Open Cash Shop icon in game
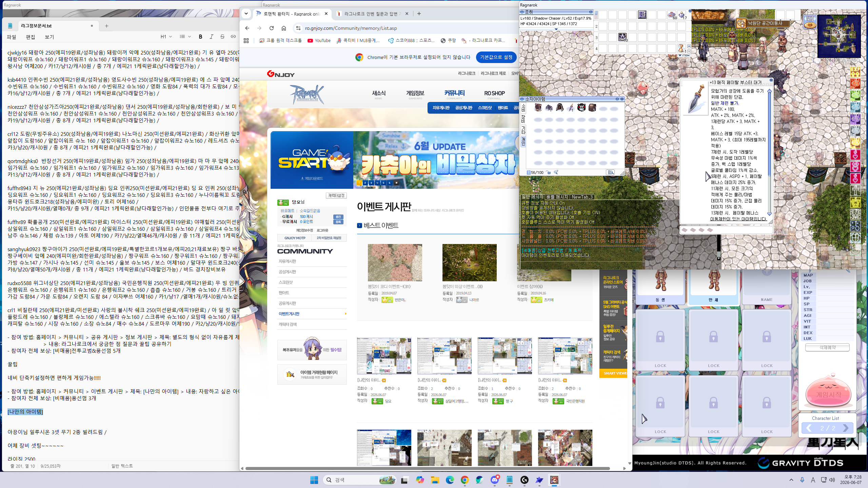 (810, 22)
